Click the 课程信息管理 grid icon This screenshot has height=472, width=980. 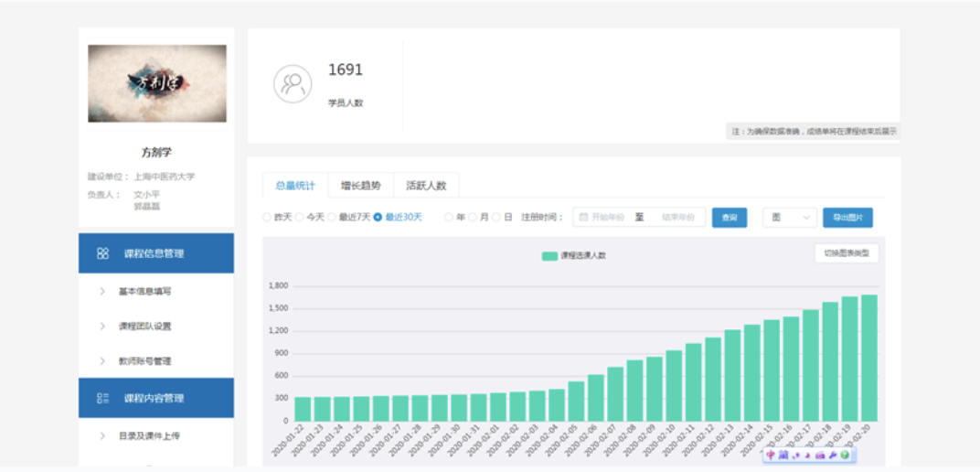tap(103, 253)
